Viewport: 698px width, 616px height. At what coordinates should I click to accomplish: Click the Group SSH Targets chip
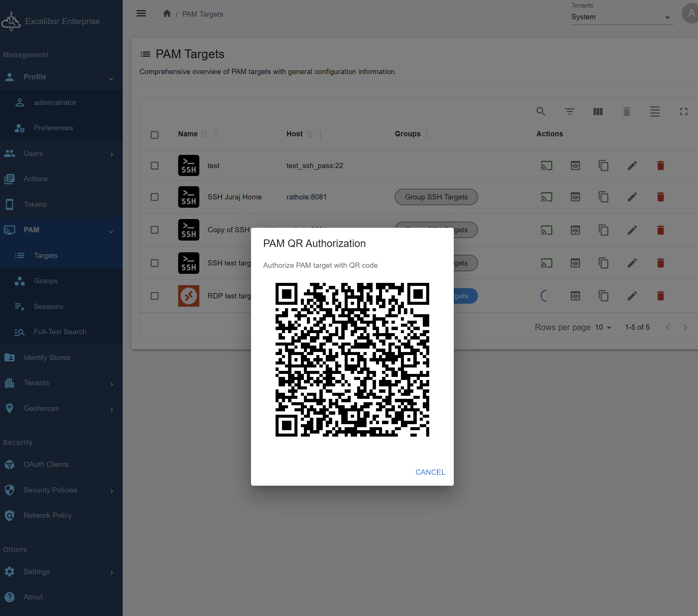pos(436,197)
